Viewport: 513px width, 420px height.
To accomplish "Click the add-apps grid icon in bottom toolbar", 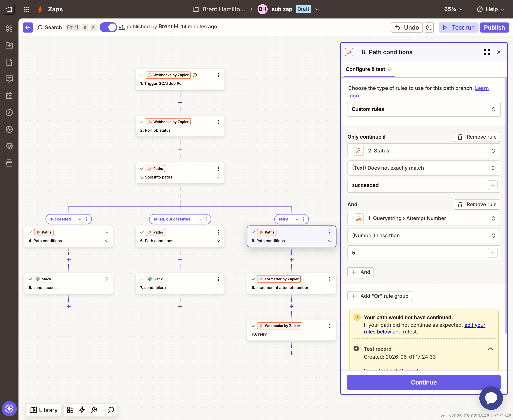I will click(x=70, y=410).
